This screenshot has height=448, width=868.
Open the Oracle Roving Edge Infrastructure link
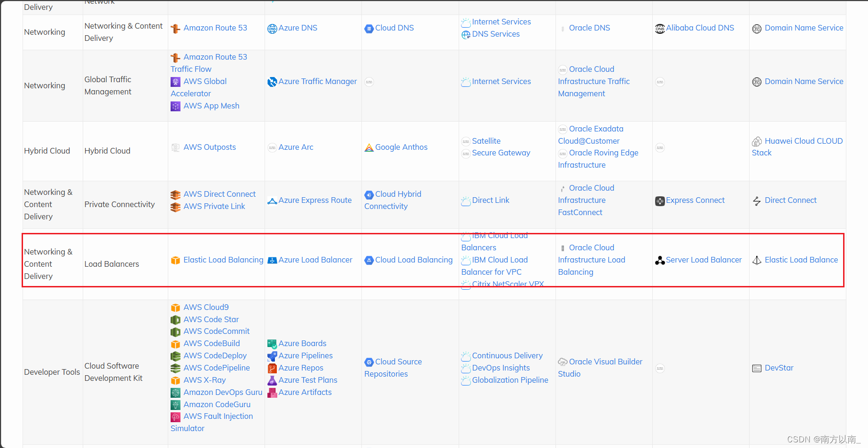point(598,159)
